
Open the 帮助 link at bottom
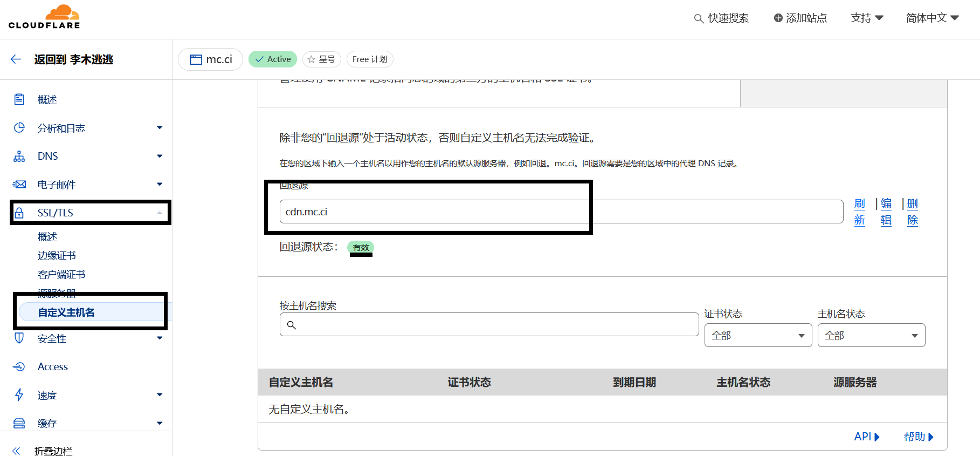point(919,437)
